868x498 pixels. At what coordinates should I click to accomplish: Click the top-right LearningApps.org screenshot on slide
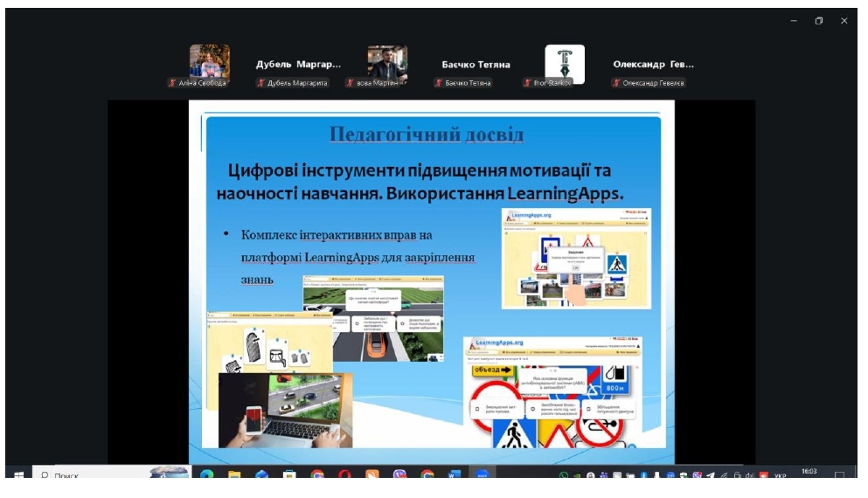pos(576,259)
